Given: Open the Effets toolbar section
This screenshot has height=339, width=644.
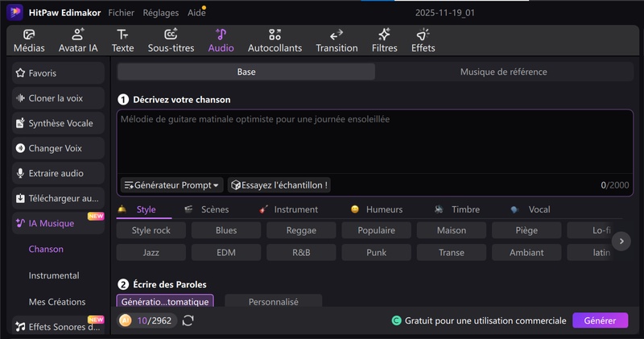Looking at the screenshot, I should (423, 40).
